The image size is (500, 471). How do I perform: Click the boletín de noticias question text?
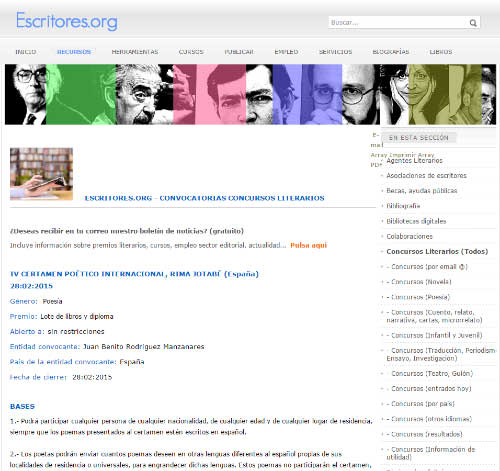(x=127, y=231)
